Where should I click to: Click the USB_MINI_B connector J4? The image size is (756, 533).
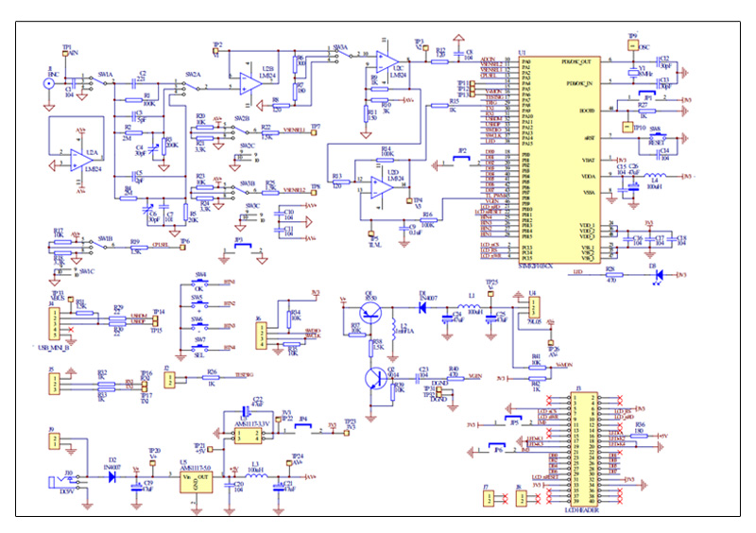[x=55, y=323]
